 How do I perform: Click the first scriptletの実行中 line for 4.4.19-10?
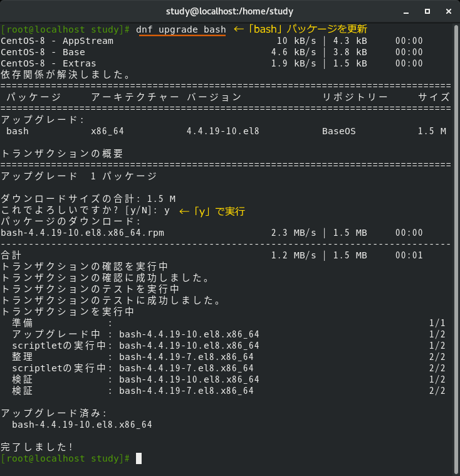229,346
